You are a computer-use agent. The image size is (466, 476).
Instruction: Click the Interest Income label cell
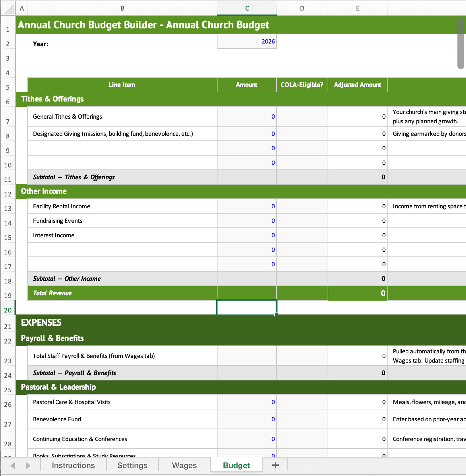coord(122,235)
